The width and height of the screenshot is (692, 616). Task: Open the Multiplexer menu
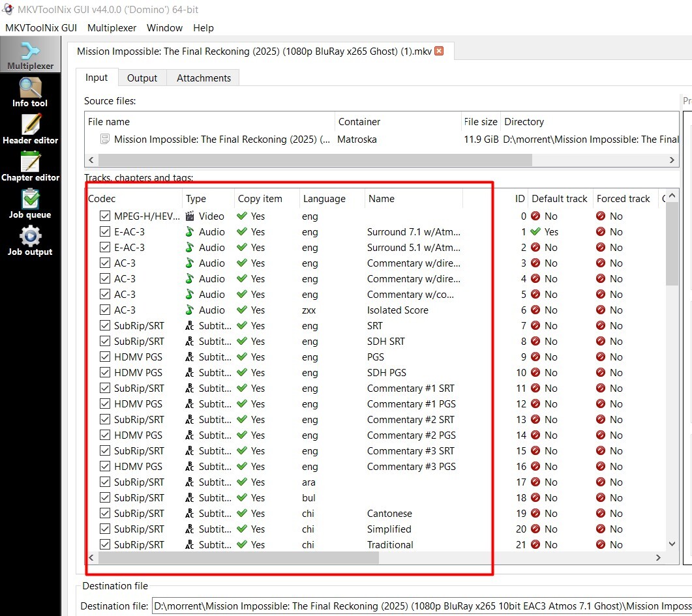pos(112,28)
